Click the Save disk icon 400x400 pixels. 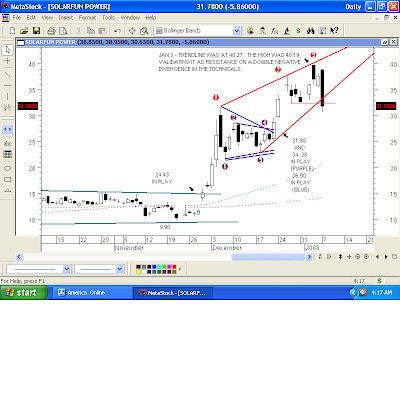[36, 31]
